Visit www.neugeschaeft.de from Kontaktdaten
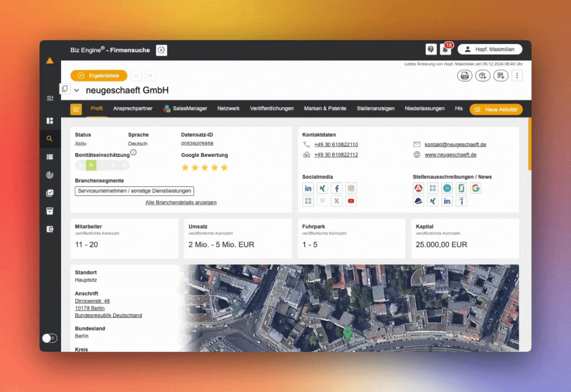571x392 pixels. point(450,154)
